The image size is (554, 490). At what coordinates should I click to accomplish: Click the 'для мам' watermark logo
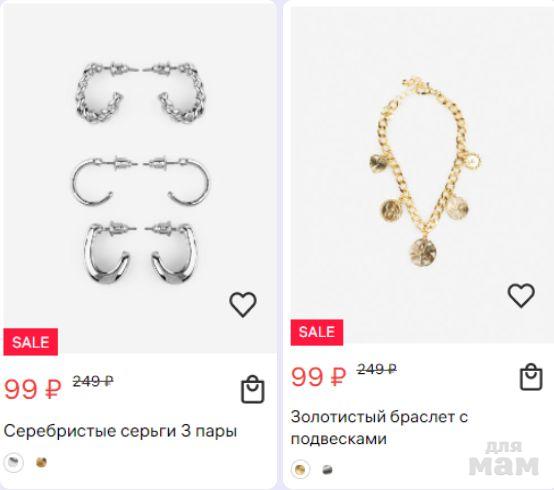click(504, 459)
